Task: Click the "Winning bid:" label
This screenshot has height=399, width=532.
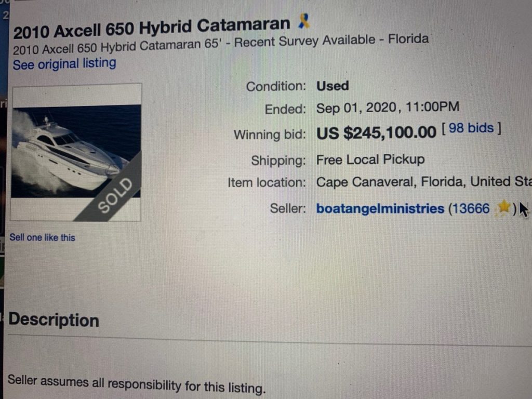Action: [x=270, y=135]
